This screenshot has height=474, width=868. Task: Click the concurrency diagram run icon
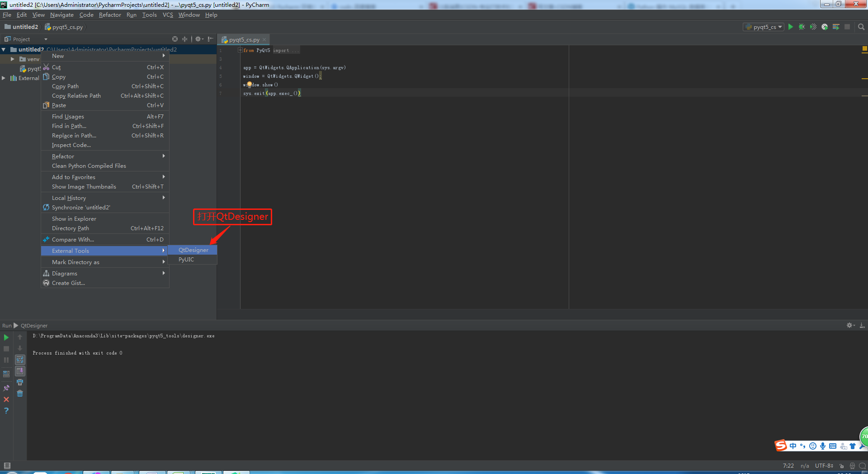[836, 27]
